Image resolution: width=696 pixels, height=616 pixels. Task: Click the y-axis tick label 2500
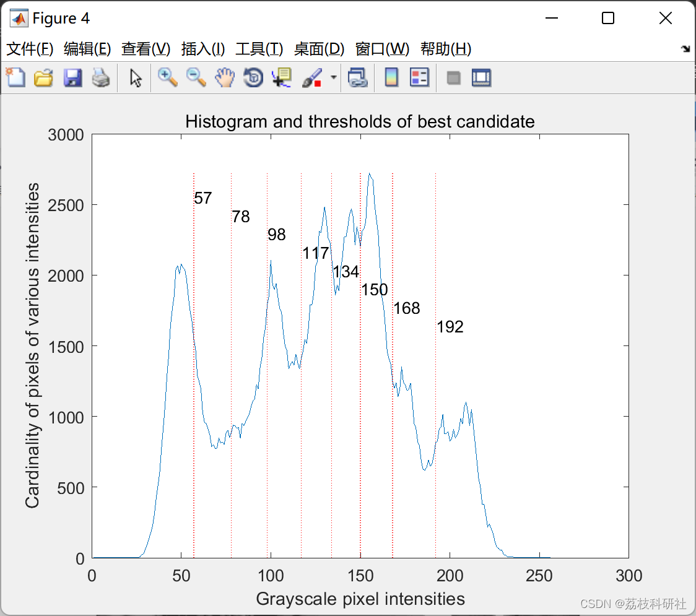click(x=66, y=206)
